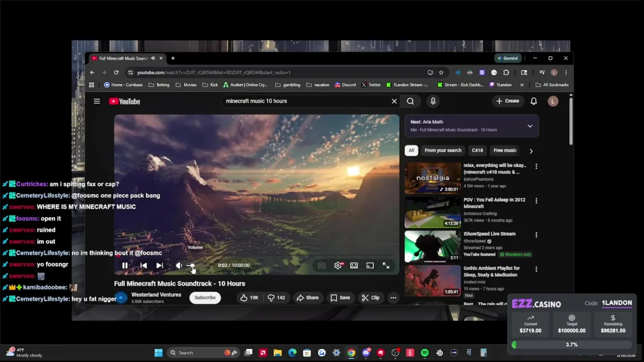This screenshot has width=644, height=362.
Task: Open the Windows Start button on taskbar
Action: [158, 353]
